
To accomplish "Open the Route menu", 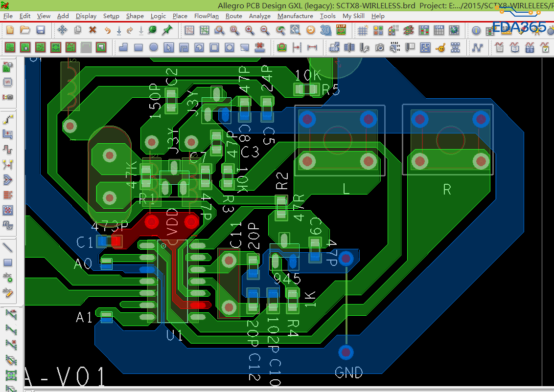I will pos(233,16).
